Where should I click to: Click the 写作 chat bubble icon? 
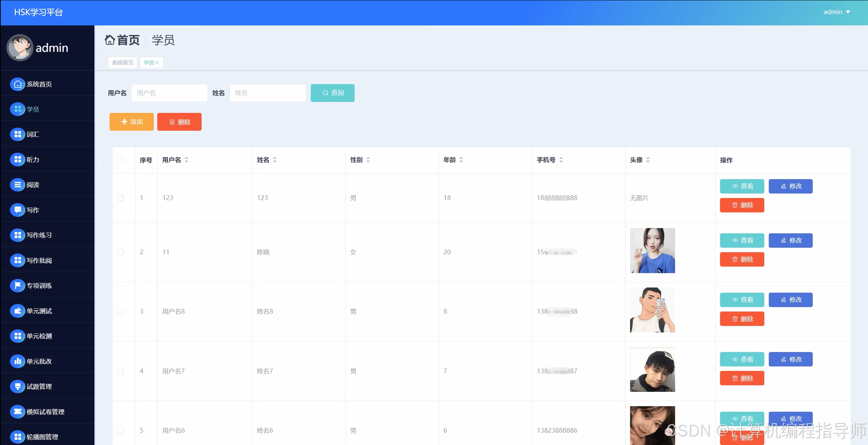click(x=17, y=210)
